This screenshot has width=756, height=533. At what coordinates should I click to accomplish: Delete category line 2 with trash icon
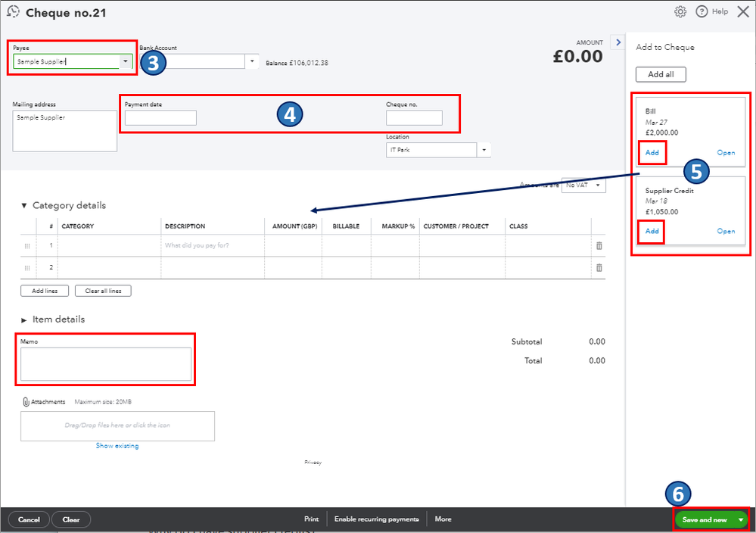coord(599,268)
